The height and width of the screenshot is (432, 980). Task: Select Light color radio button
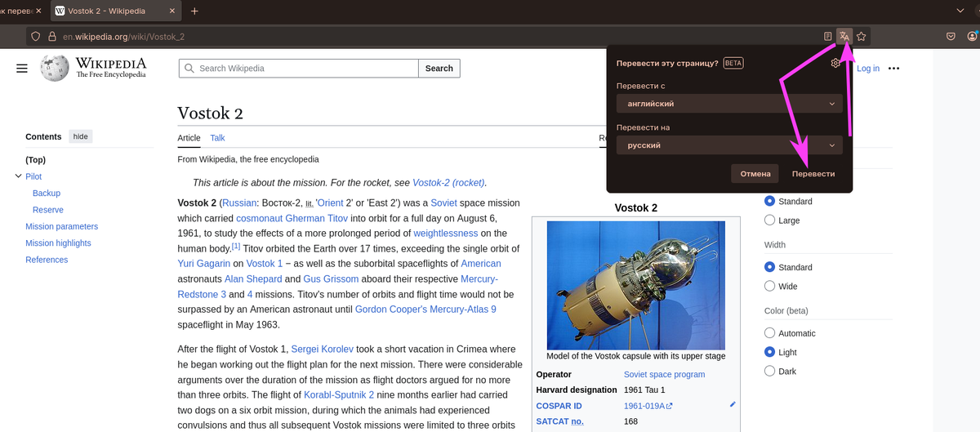click(769, 352)
